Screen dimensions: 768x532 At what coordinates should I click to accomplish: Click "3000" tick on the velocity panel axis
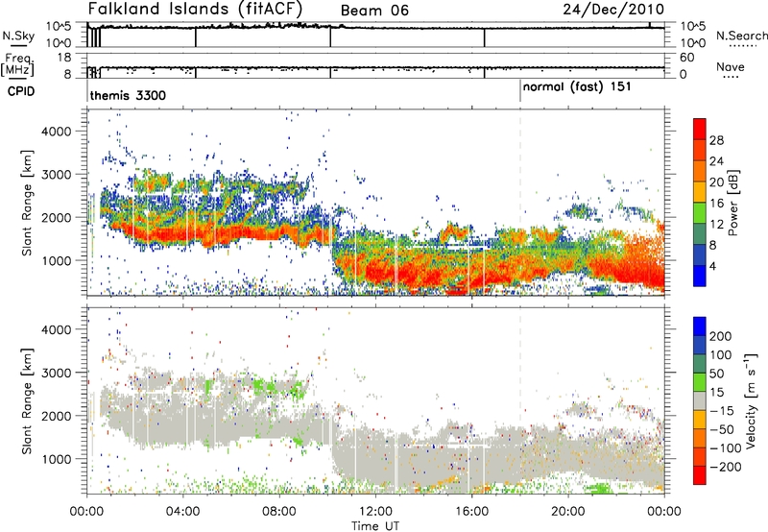tap(57, 373)
